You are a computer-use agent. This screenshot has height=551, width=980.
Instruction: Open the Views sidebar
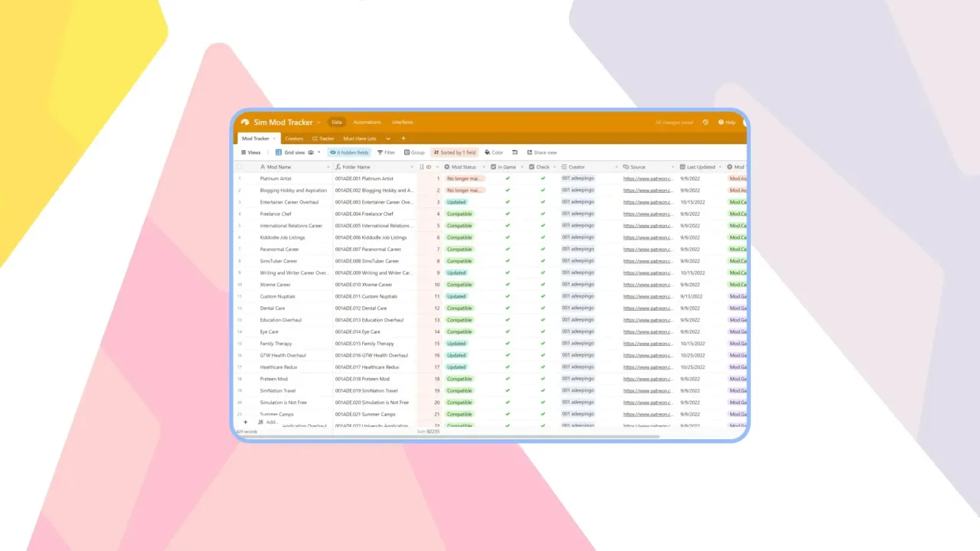[251, 152]
